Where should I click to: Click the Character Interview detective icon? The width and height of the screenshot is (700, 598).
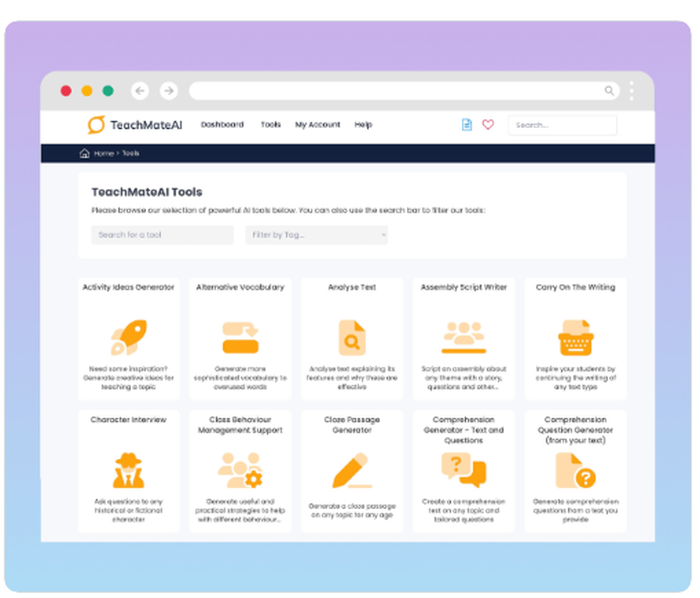(129, 471)
